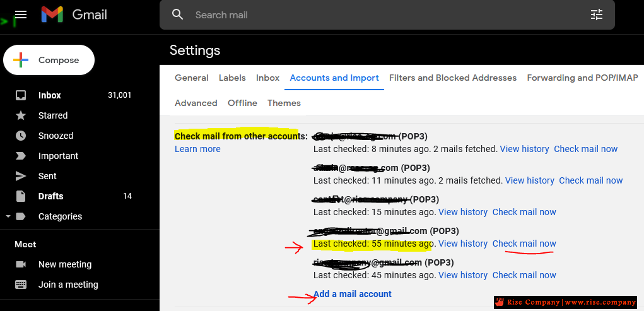644x311 pixels.
Task: Click the Meet section header
Action: (x=25, y=244)
